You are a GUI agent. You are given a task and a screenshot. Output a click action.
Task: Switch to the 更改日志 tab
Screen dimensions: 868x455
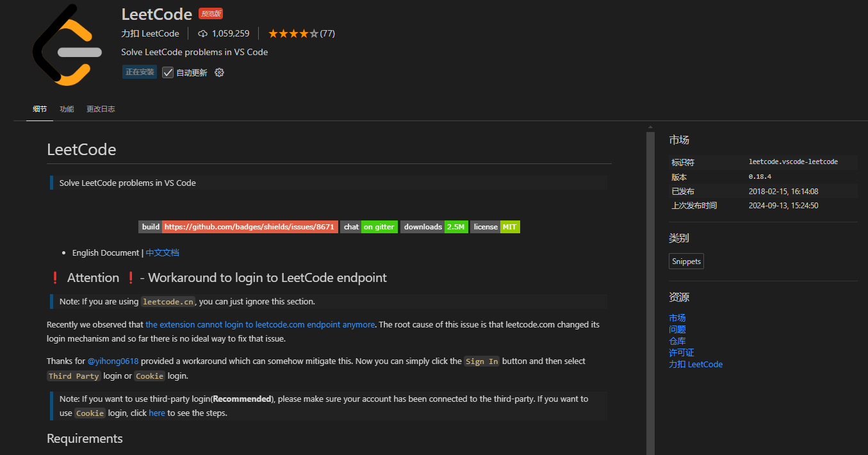(101, 109)
